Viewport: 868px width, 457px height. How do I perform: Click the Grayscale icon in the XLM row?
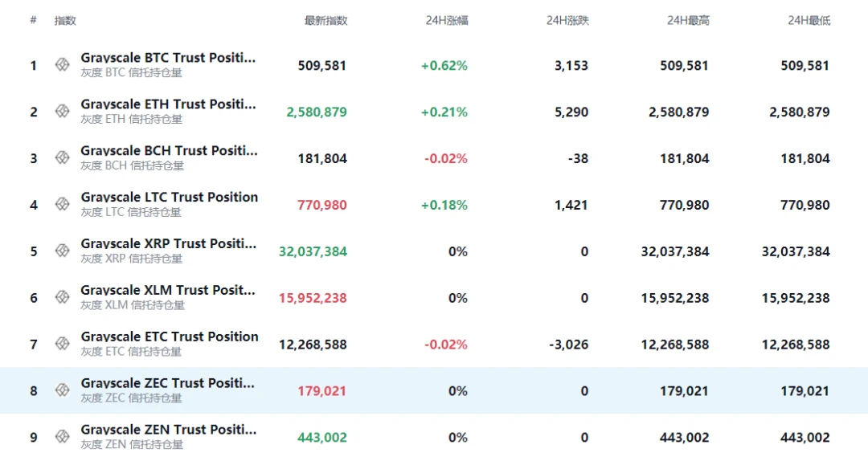(x=62, y=298)
